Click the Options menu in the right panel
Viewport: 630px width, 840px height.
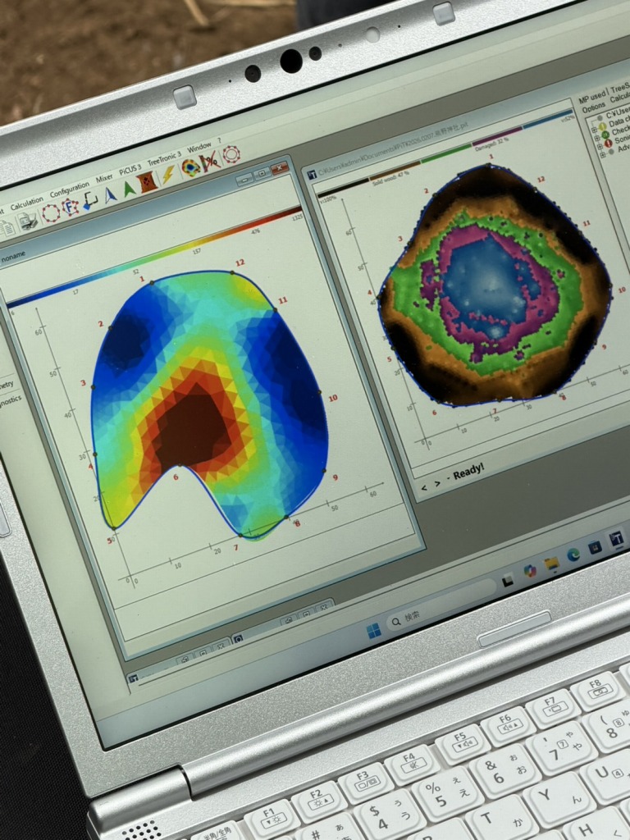[594, 109]
